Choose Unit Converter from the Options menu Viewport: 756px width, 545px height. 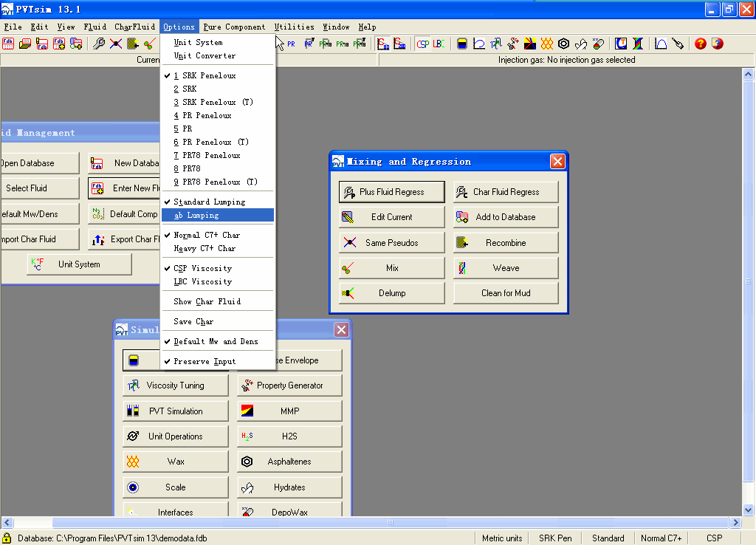pyautogui.click(x=218, y=56)
